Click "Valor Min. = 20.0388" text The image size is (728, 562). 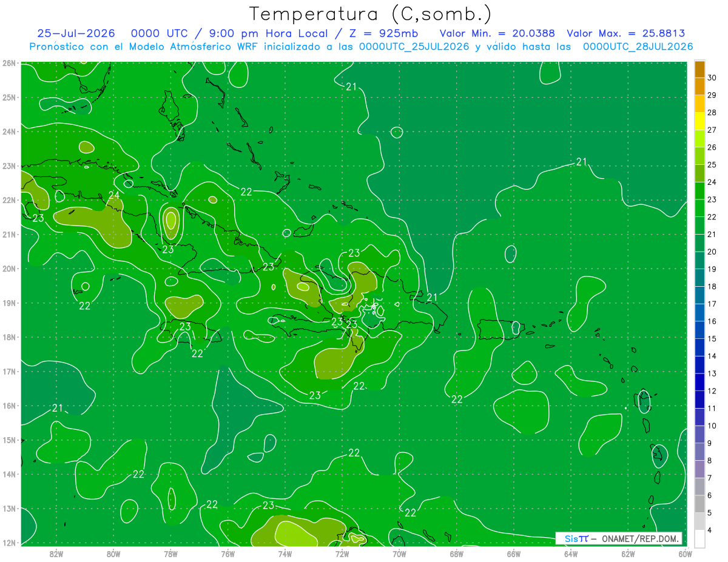pos(497,34)
